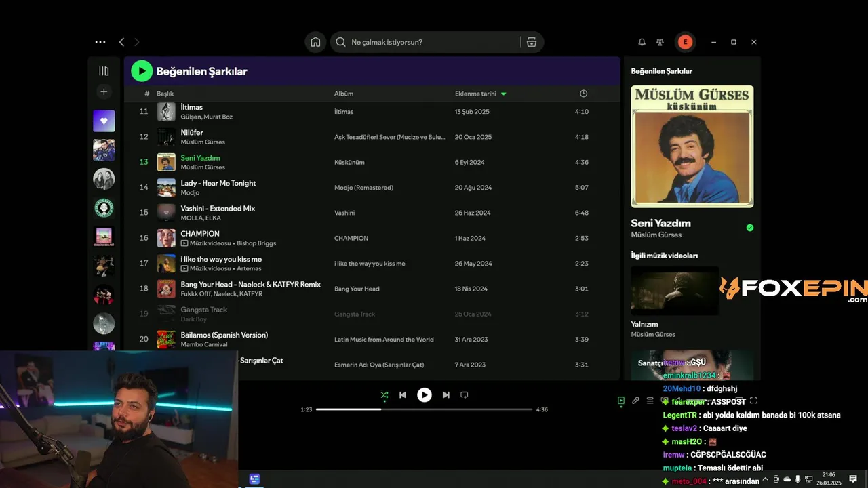Image resolution: width=868 pixels, height=488 pixels.
Task: Skip to the next track
Action: coord(446,394)
